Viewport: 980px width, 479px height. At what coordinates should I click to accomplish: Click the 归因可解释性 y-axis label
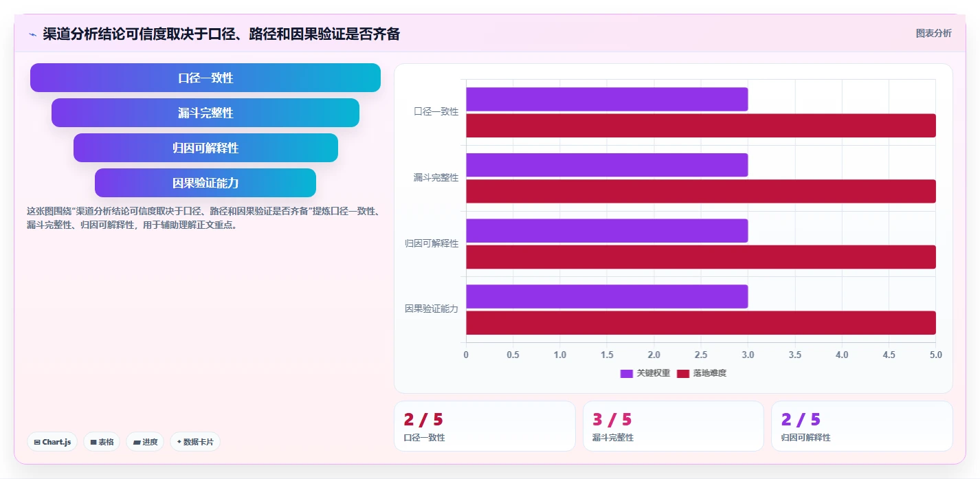point(431,243)
